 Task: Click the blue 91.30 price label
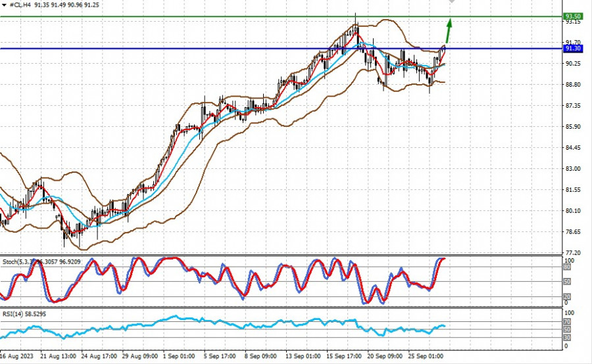[573, 48]
